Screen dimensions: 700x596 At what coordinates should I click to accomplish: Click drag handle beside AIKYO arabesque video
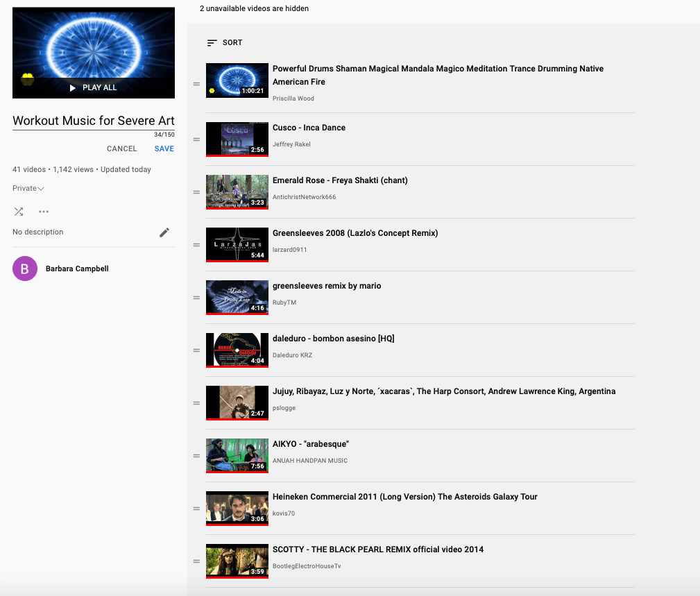click(x=196, y=456)
